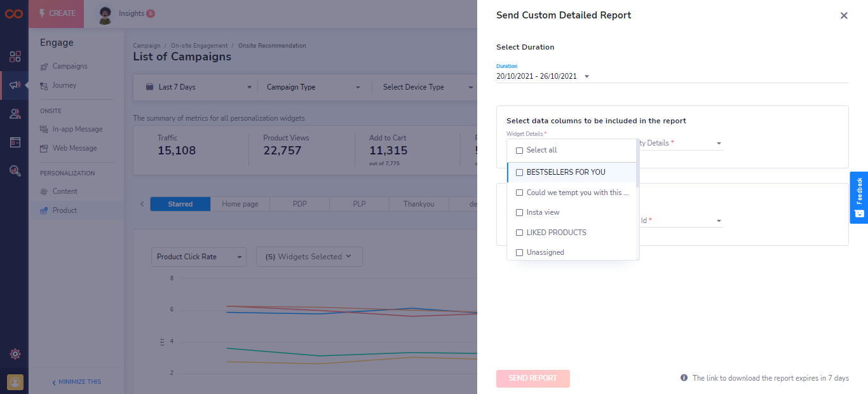Open the Campaign Type dropdown
The height and width of the screenshot is (394, 868).
313,87
